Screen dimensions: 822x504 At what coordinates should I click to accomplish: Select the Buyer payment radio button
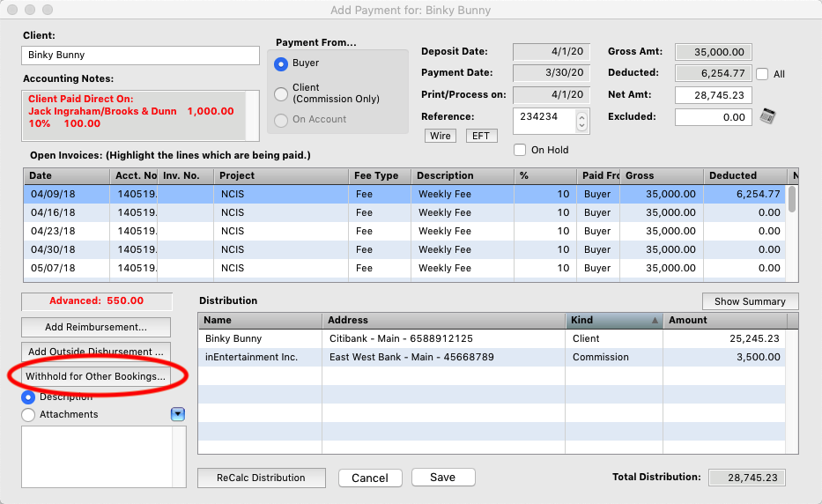tap(281, 64)
